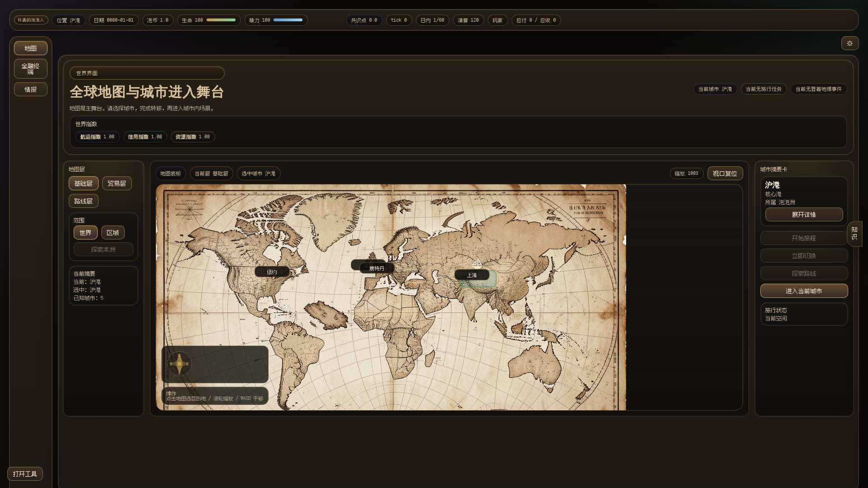868x488 pixels.
Task: Switch map range to 区域
Action: (x=113, y=233)
